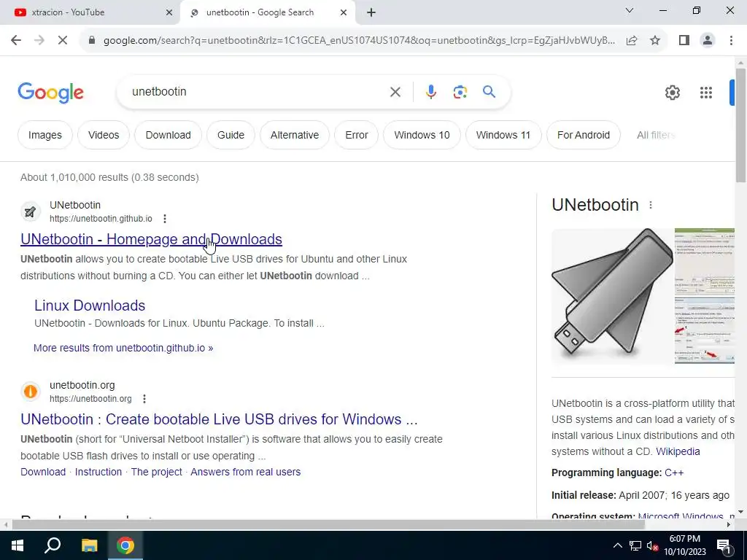Apply the Windows 11 search chip
This screenshot has height=560, width=747.
click(x=503, y=135)
